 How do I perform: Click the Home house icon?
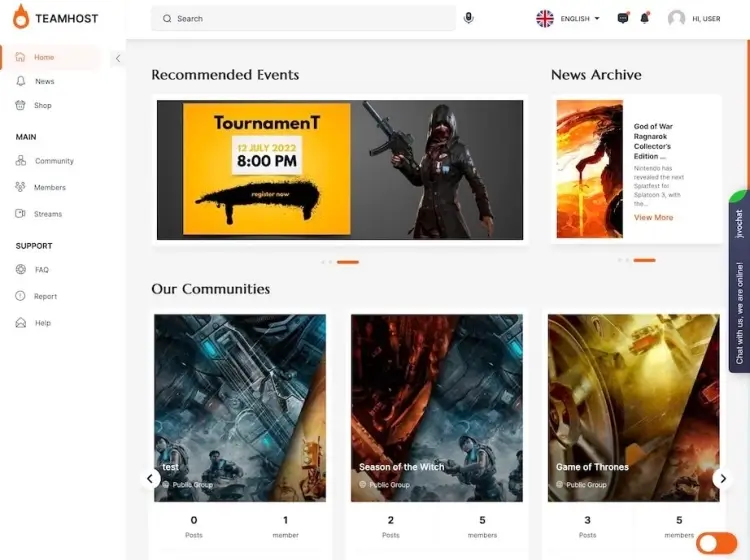tap(20, 57)
